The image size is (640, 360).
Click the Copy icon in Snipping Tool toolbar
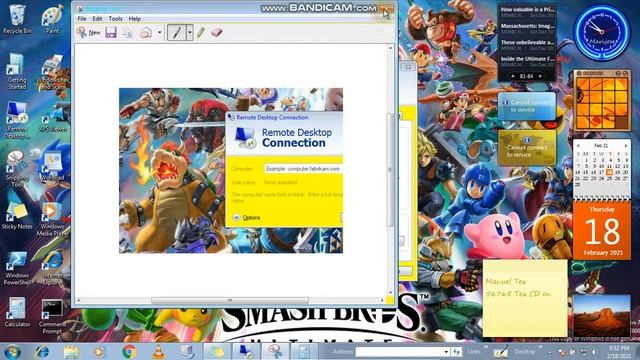128,33
